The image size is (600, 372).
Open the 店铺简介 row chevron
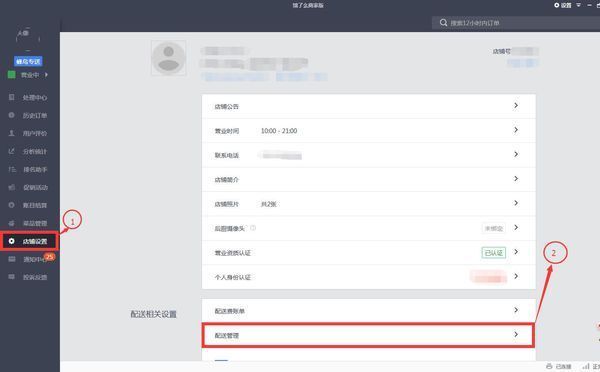click(x=516, y=179)
